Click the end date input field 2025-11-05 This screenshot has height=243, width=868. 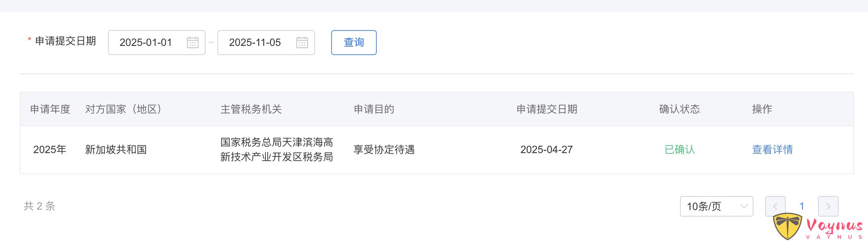[255, 43]
